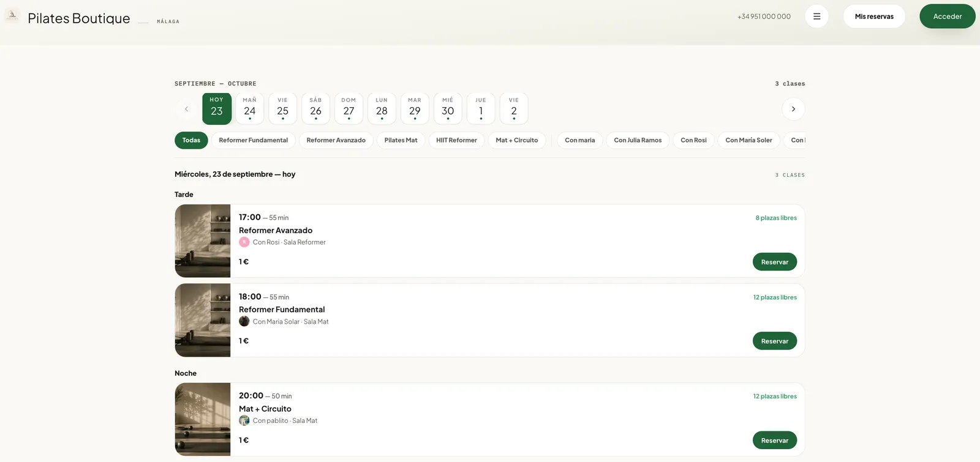Choose Saturday 26 date
The width and height of the screenshot is (980, 462).
point(315,109)
